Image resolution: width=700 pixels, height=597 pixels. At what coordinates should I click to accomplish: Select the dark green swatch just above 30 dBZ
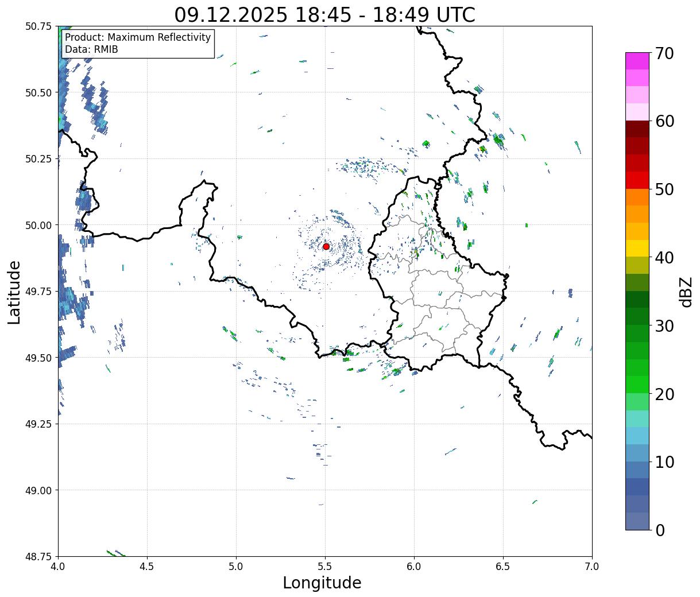[x=637, y=316]
